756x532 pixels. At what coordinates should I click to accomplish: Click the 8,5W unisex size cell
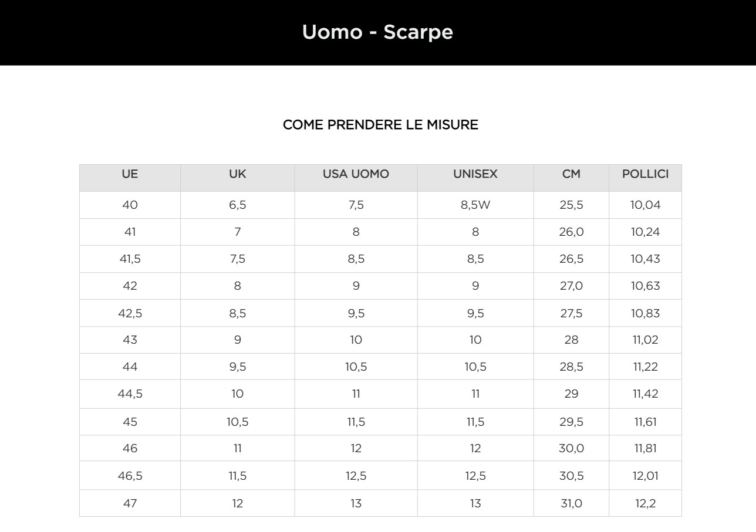click(x=475, y=205)
